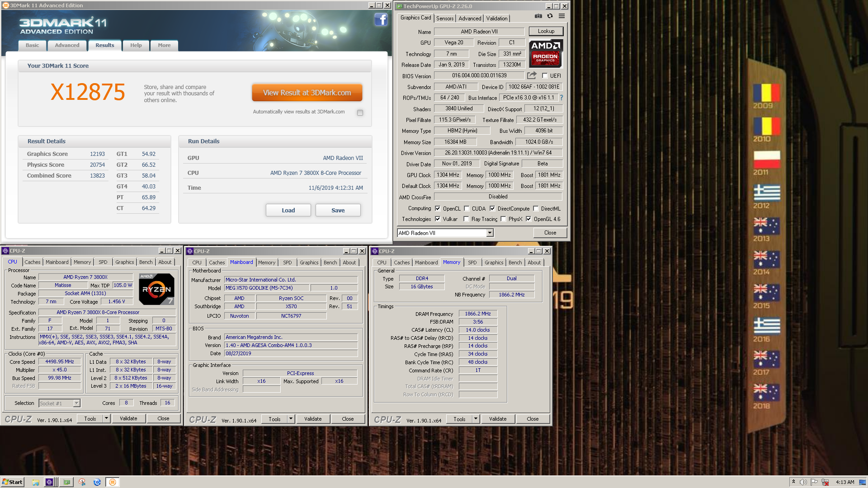Click the 2009 Romania flag icon

tap(766, 93)
